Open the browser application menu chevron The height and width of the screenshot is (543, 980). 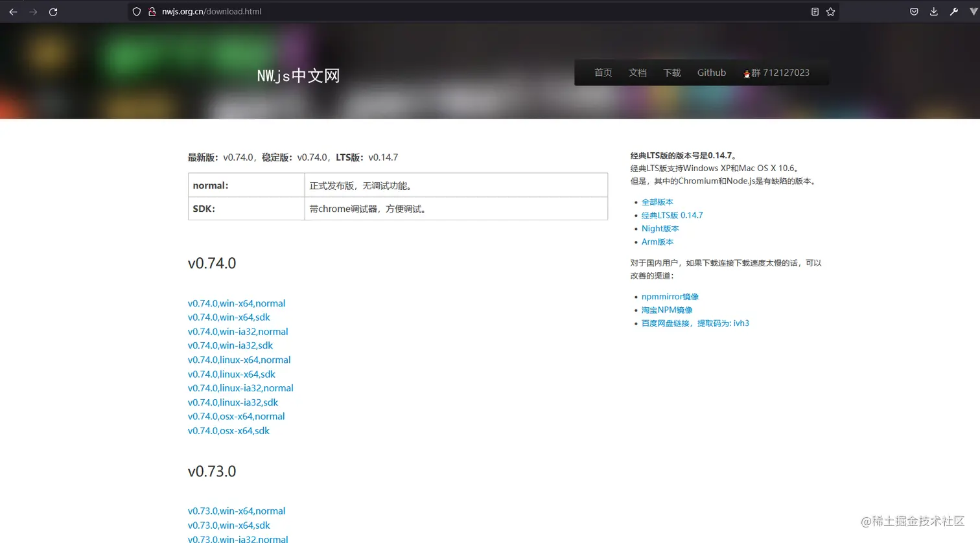tap(974, 11)
